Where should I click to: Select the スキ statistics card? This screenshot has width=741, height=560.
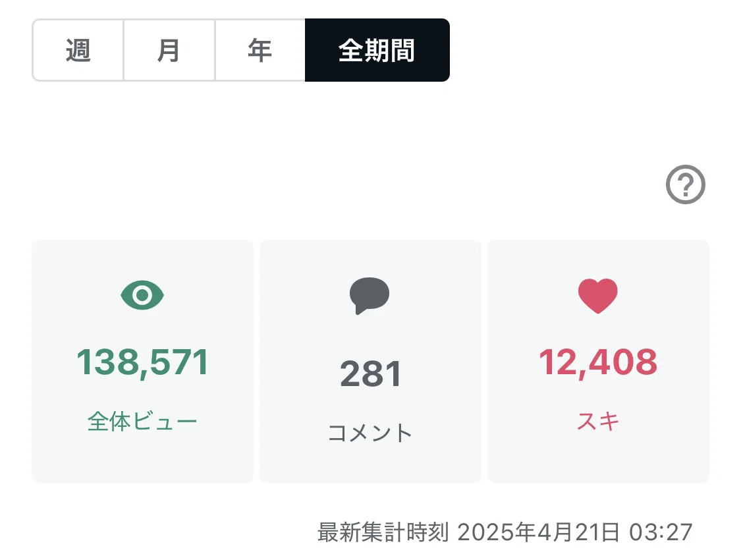[x=598, y=361]
